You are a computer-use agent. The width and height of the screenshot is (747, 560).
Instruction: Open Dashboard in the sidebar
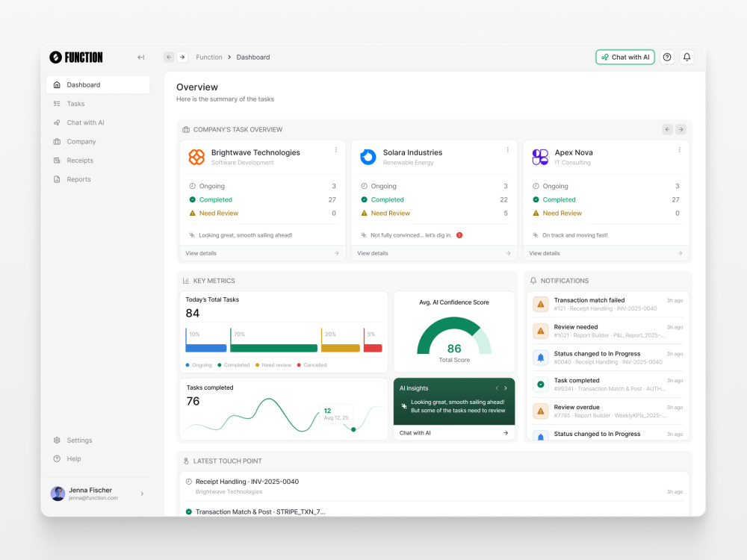[98, 85]
